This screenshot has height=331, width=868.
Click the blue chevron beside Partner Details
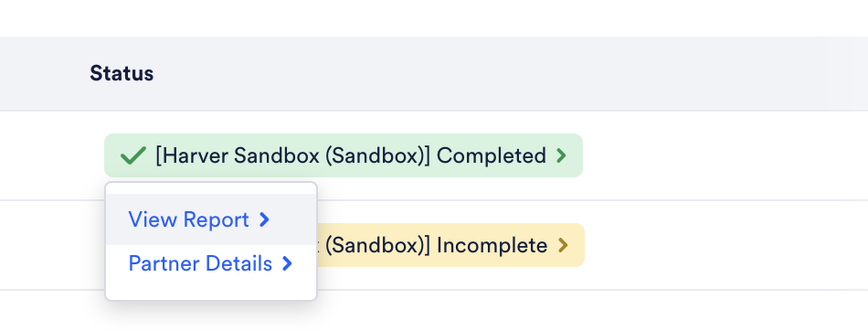(287, 264)
